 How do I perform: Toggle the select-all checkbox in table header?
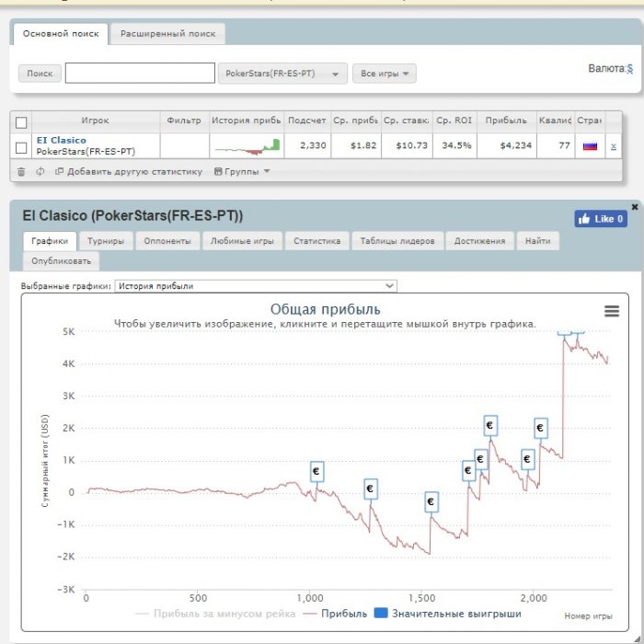coord(21,121)
